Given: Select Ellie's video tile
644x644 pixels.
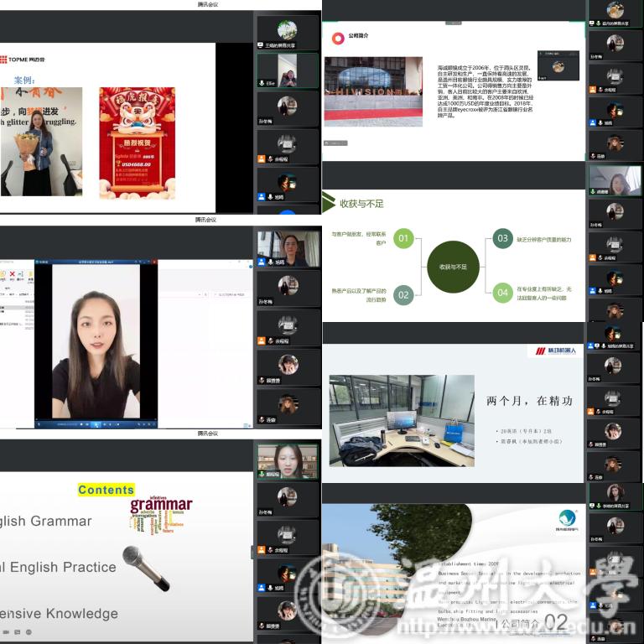Looking at the screenshot, I should coord(288,70).
